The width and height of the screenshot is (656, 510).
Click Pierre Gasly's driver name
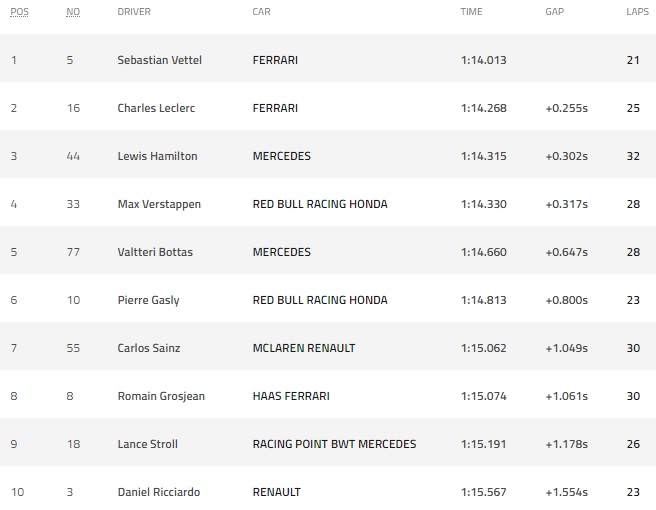[148, 300]
